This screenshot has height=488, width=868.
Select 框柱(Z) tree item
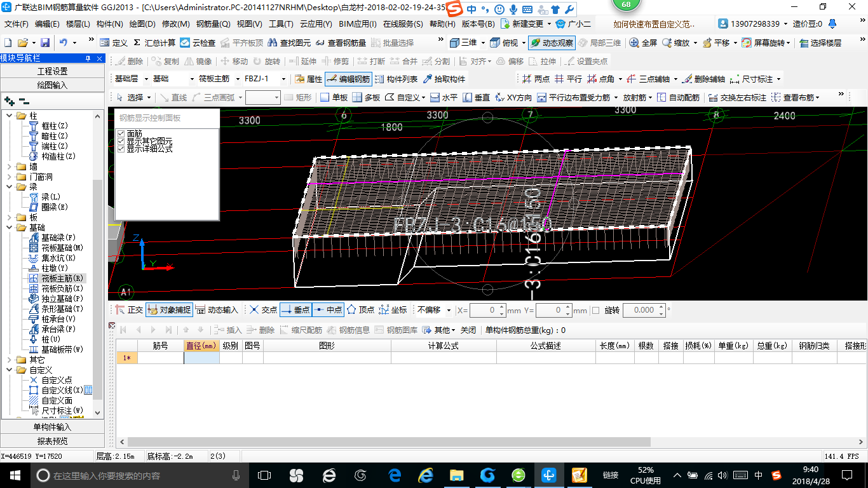(x=48, y=126)
